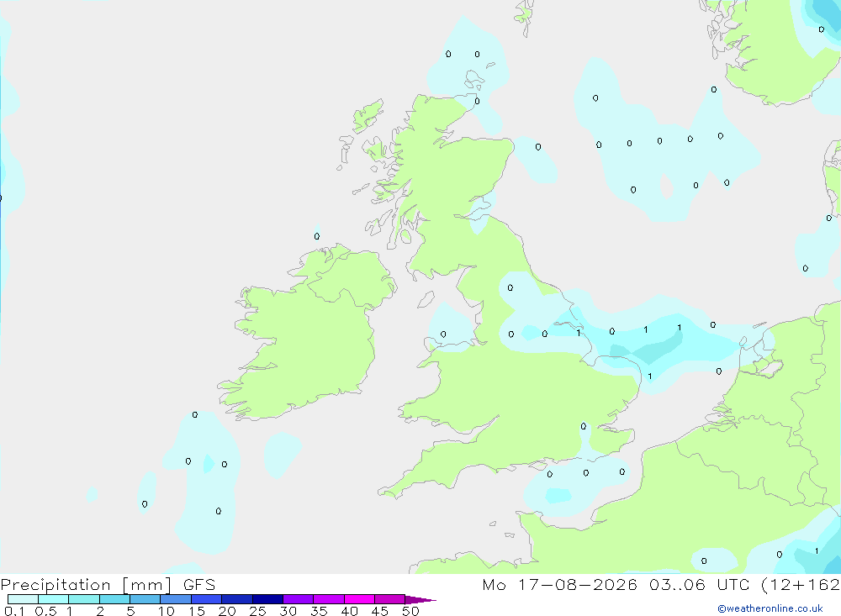Screen dimensions: 841x616
Task: Select the 45–50 mm legend color swatch
Action: click(389, 599)
